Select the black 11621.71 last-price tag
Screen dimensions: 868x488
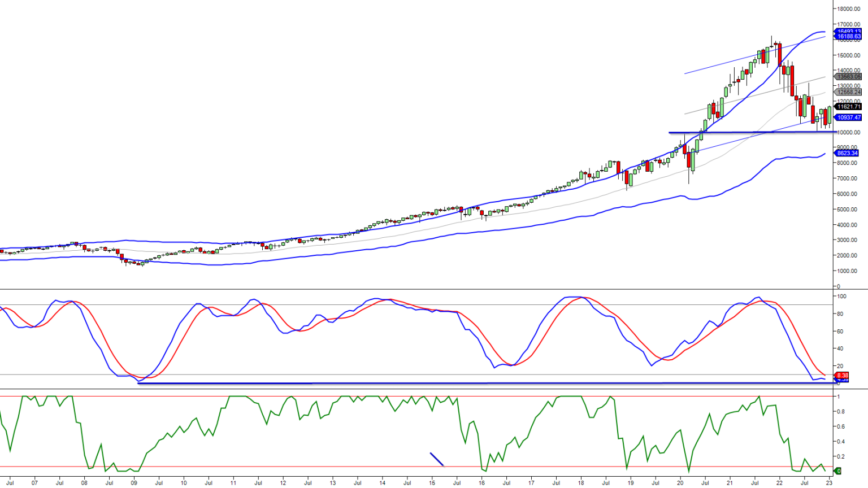pos(849,106)
